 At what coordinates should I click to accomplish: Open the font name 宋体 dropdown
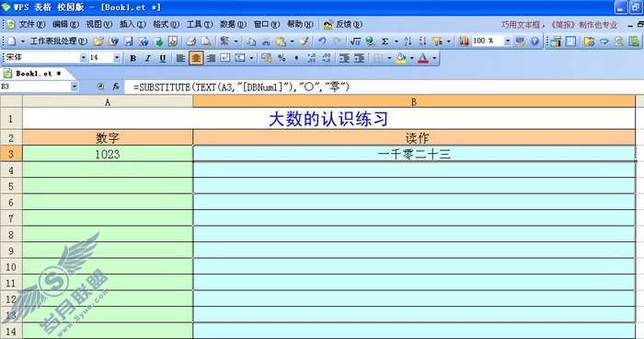pyautogui.click(x=83, y=58)
